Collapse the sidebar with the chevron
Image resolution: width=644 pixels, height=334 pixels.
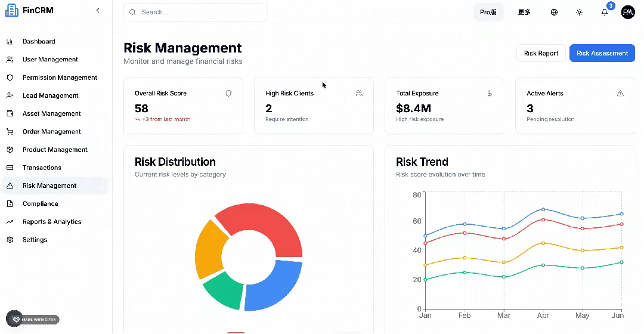click(98, 10)
